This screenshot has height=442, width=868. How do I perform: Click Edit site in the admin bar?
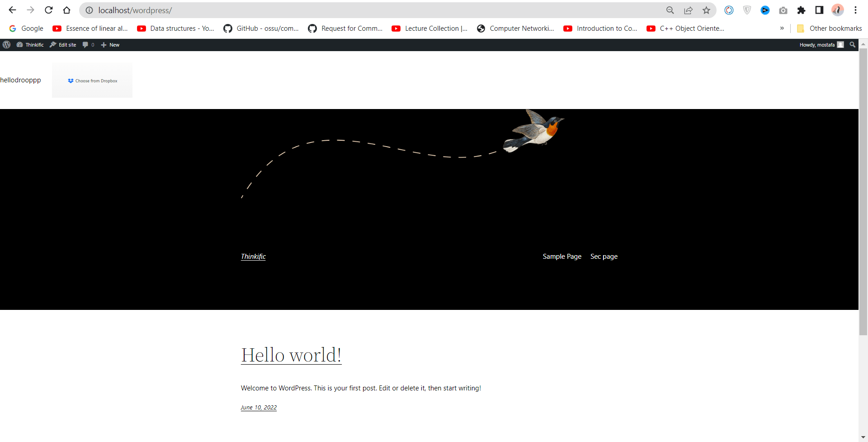coord(63,45)
